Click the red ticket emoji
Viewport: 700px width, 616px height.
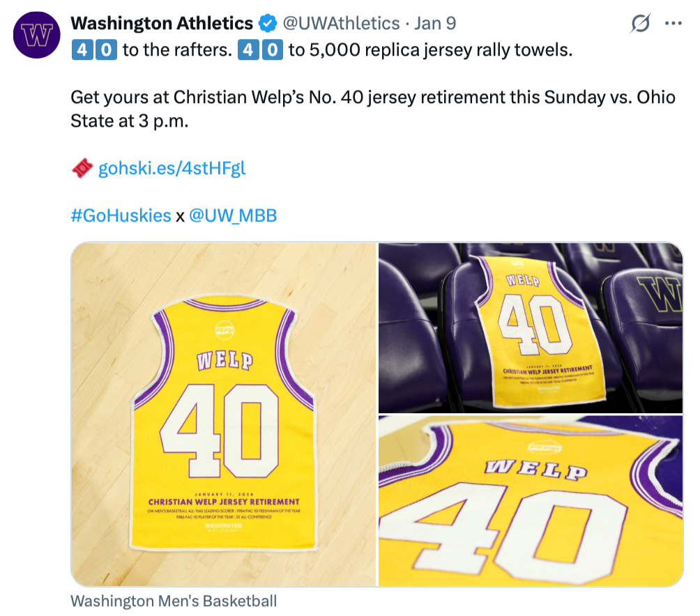(82, 168)
